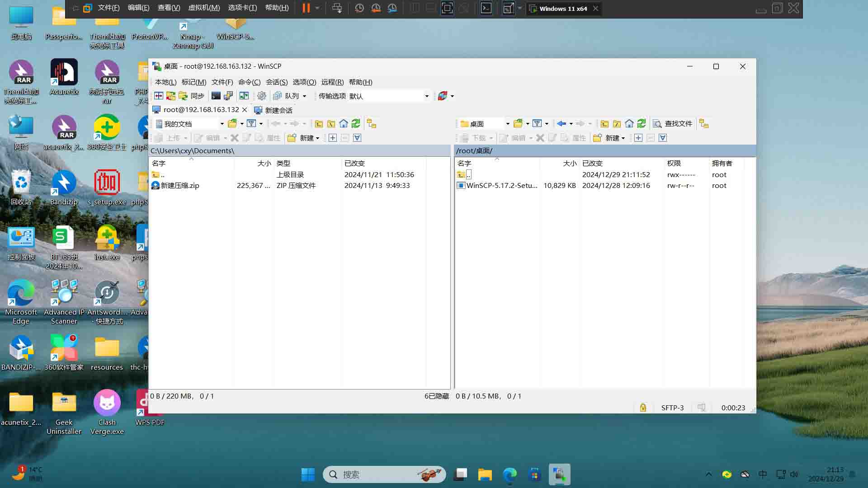
Task: Go to the local home directory
Action: click(x=344, y=123)
